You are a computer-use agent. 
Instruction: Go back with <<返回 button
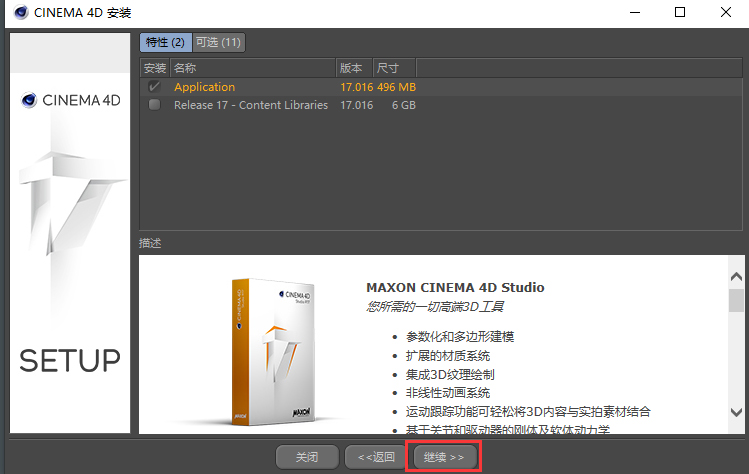pyautogui.click(x=376, y=457)
